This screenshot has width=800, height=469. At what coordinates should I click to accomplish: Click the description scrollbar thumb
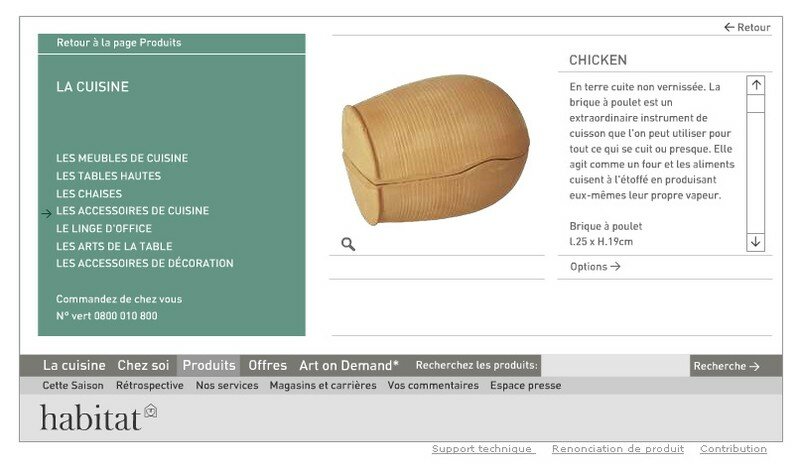click(x=756, y=104)
